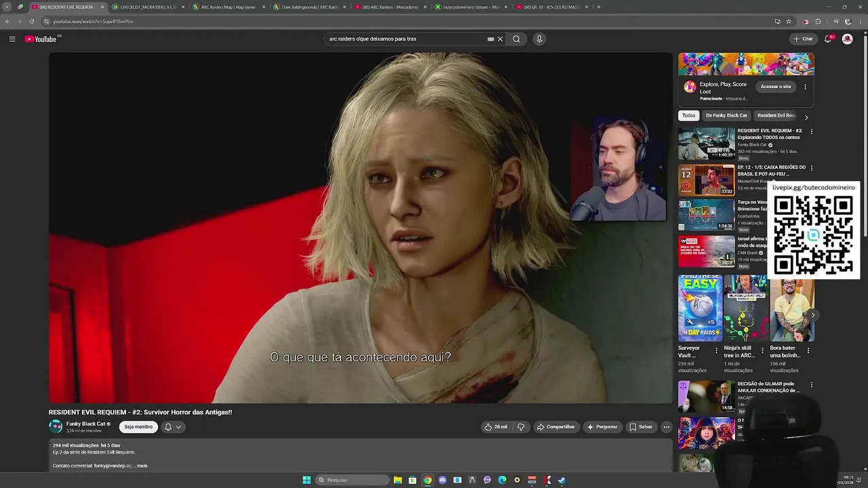Switch to ARC Raiders Map Genie tab
868x488 pixels.
(x=229, y=7)
